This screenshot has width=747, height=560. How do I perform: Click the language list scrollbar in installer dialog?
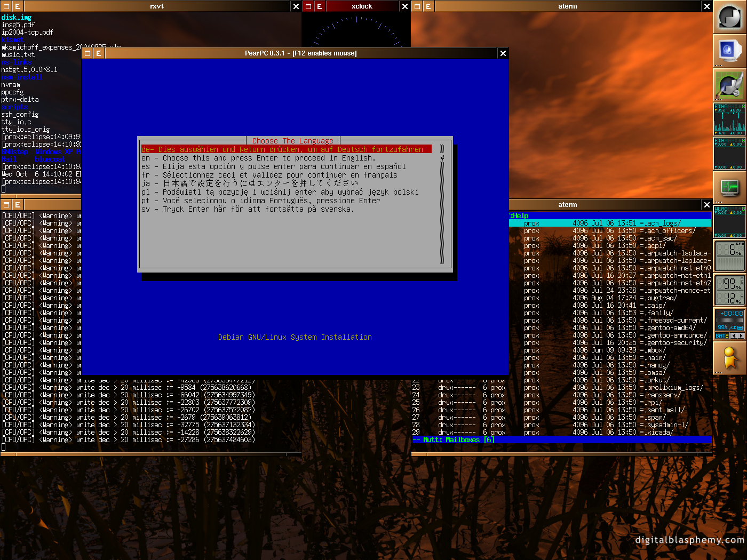pos(442,205)
